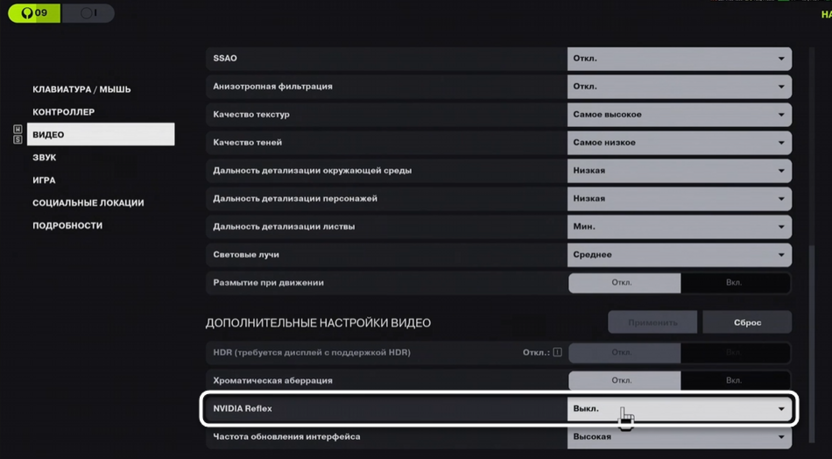Open the Качество теней dropdown
The width and height of the screenshot is (832, 459).
(679, 143)
